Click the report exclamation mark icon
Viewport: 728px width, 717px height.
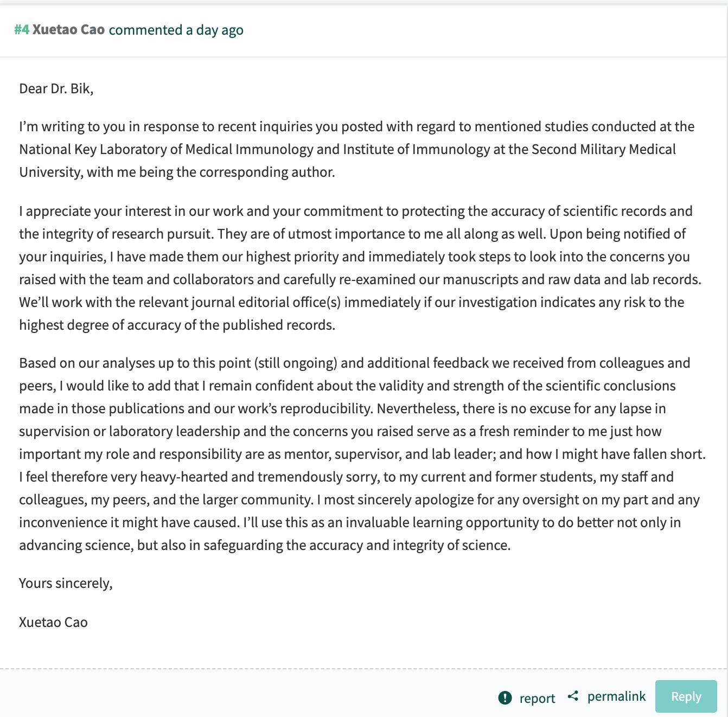tap(505, 697)
